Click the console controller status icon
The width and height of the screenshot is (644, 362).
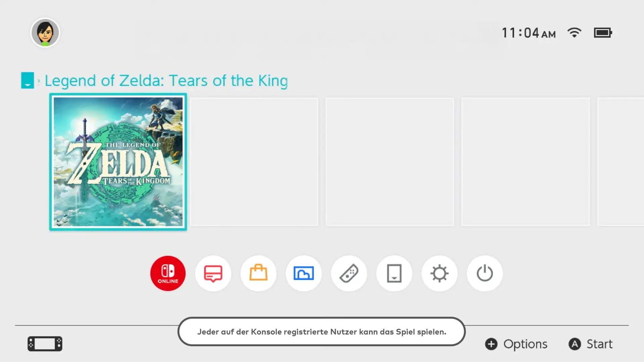pyautogui.click(x=45, y=344)
